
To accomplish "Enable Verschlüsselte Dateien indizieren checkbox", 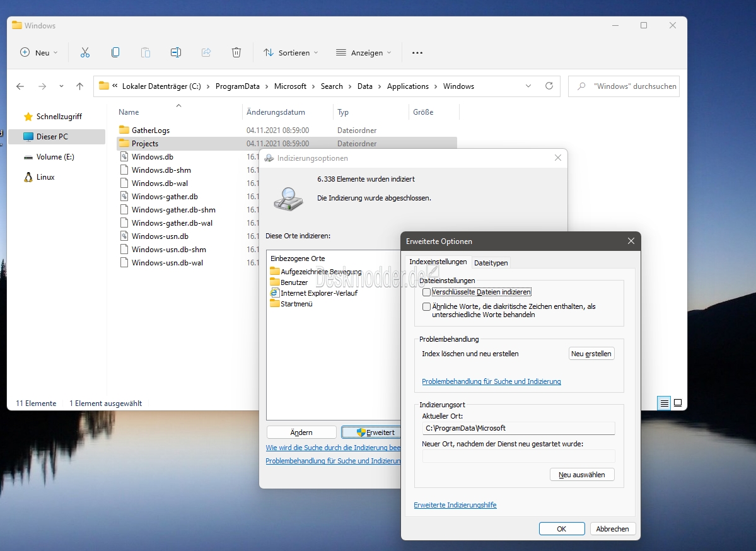I will (x=426, y=292).
